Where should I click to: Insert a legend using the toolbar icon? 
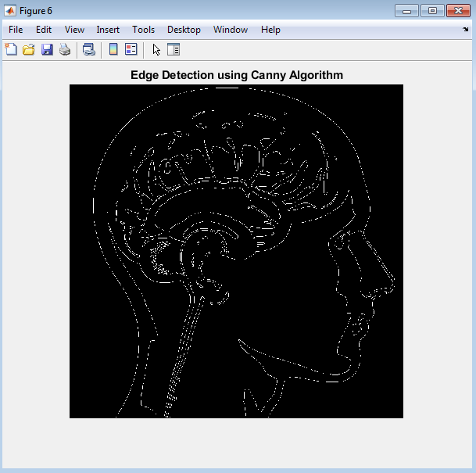click(131, 49)
